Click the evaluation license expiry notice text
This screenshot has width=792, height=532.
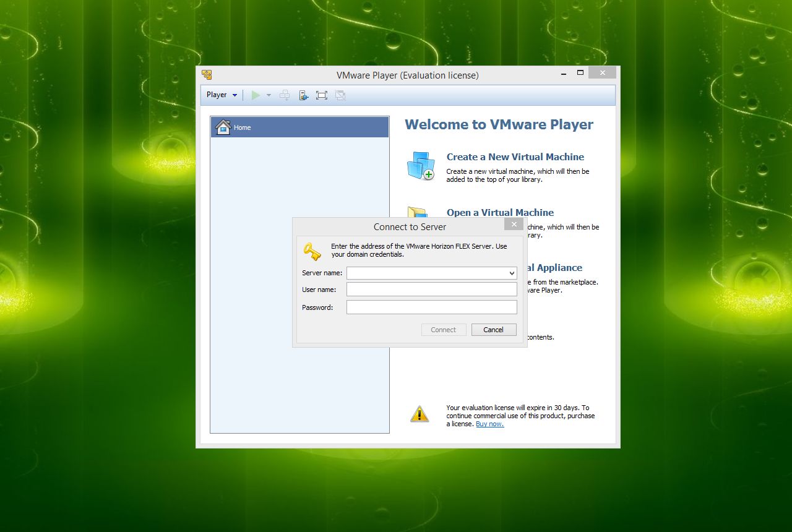(x=520, y=416)
